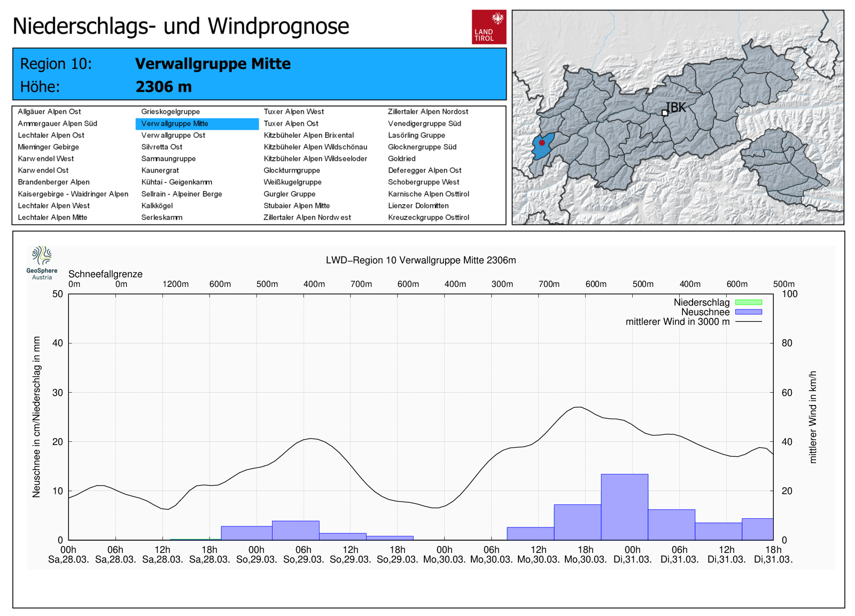This screenshot has width=855, height=616.
Task: Open Glocknergruppe Süd forecast
Action: [x=422, y=147]
